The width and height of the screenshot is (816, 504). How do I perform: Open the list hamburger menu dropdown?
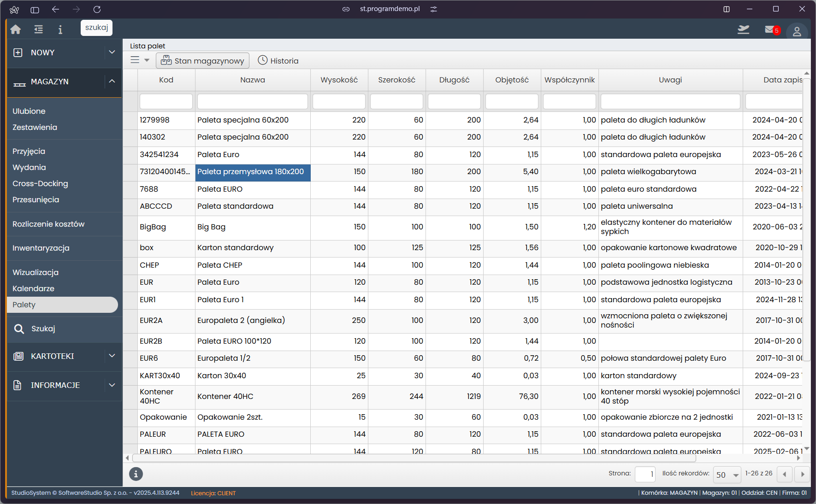pyautogui.click(x=140, y=60)
